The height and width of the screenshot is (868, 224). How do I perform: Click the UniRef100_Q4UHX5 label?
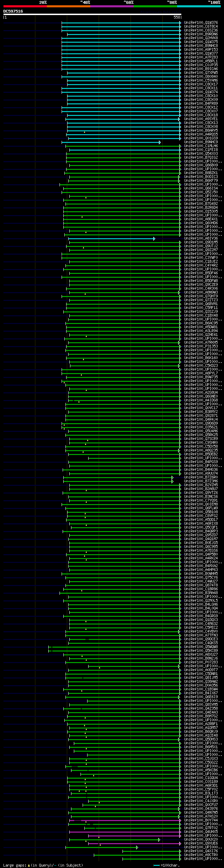point(201,832)
